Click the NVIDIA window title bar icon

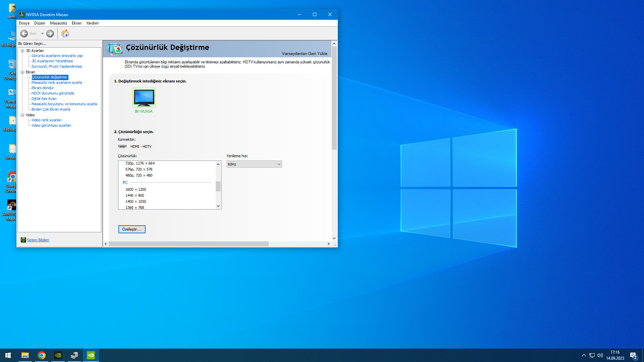[22, 14]
